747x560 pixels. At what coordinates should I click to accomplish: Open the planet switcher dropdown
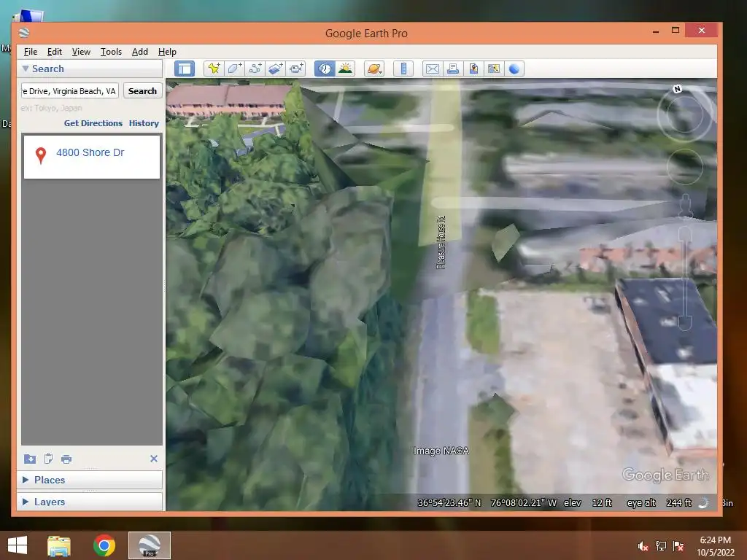(374, 69)
